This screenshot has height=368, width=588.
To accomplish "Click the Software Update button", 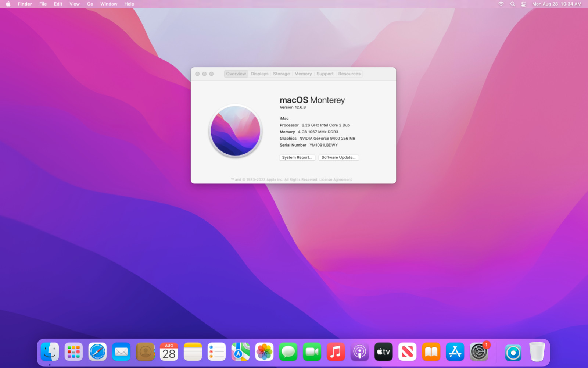I will 338,157.
